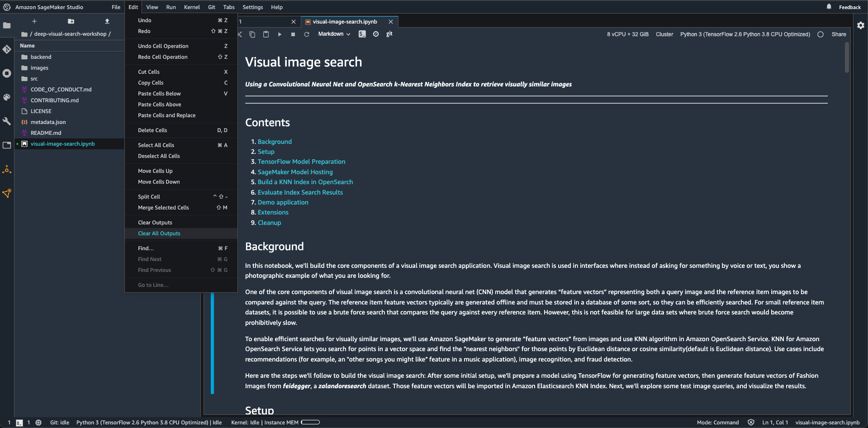The width and height of the screenshot is (868, 428).
Task: Choose Merge Selected Cells menu entry
Action: coord(181,208)
